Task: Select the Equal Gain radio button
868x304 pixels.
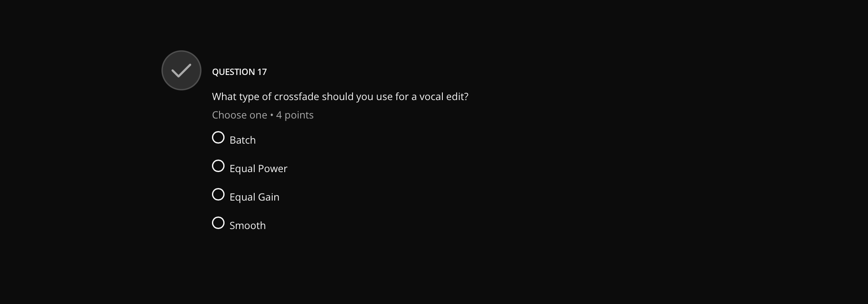Action: pos(218,194)
